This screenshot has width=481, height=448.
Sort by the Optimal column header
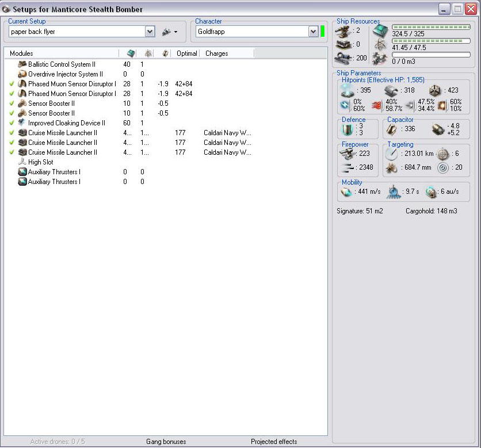click(x=186, y=53)
